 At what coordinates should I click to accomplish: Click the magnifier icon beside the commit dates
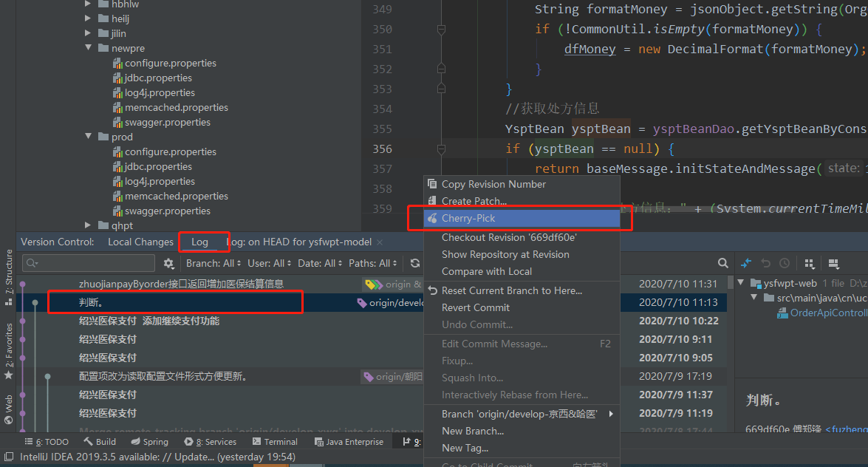coord(722,263)
